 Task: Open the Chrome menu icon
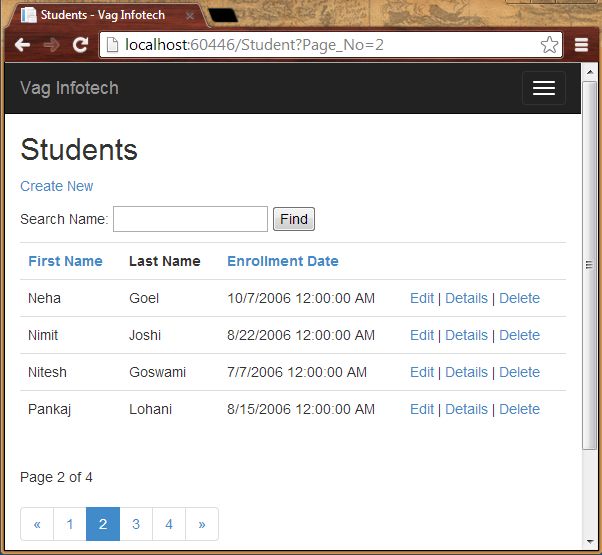click(581, 45)
